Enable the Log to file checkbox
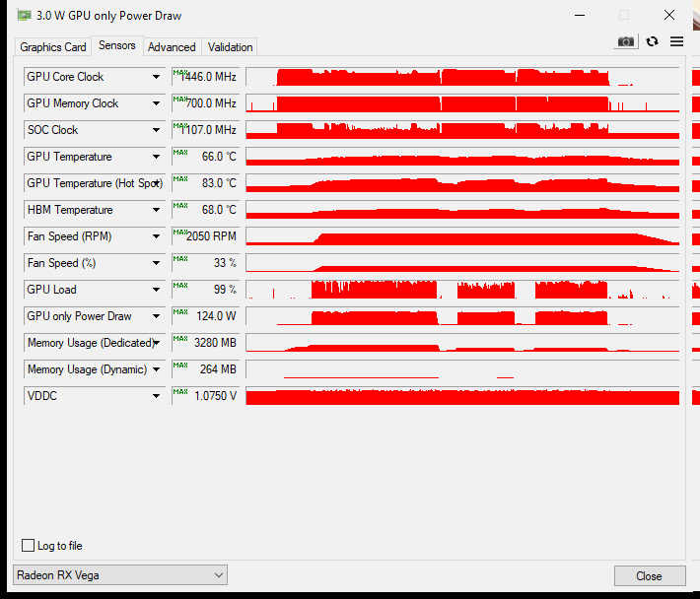Viewport: 700px width, 599px height. (29, 545)
